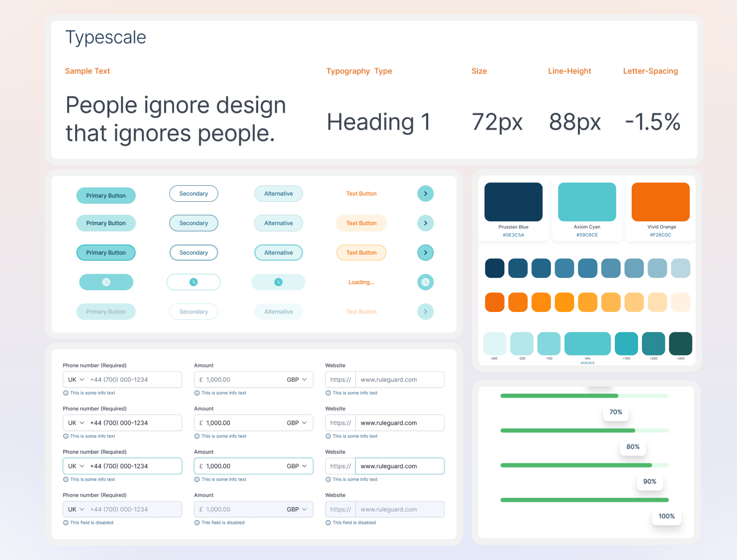The image size is (737, 560).
Task: Click the top Primary Button
Action: click(106, 196)
